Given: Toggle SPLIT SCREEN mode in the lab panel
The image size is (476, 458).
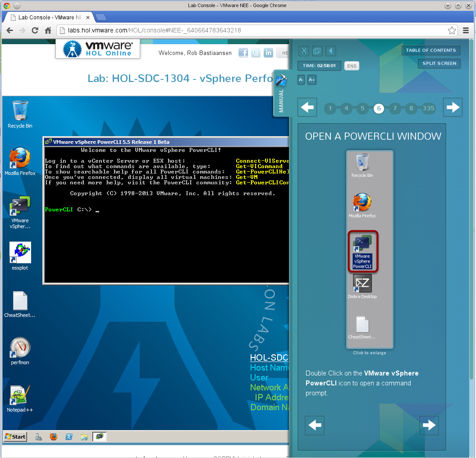Looking at the screenshot, I should click(x=439, y=64).
